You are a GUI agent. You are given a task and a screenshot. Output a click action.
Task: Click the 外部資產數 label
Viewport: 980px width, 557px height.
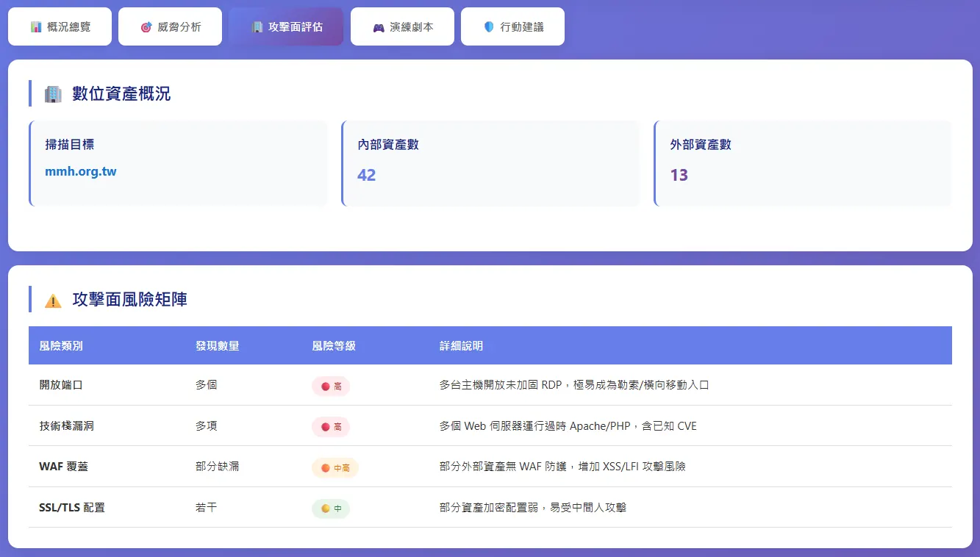tap(701, 144)
